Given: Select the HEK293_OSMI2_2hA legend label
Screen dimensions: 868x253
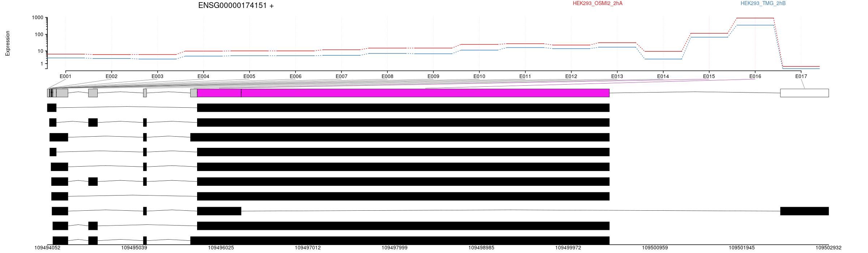Looking at the screenshot, I should (597, 3).
